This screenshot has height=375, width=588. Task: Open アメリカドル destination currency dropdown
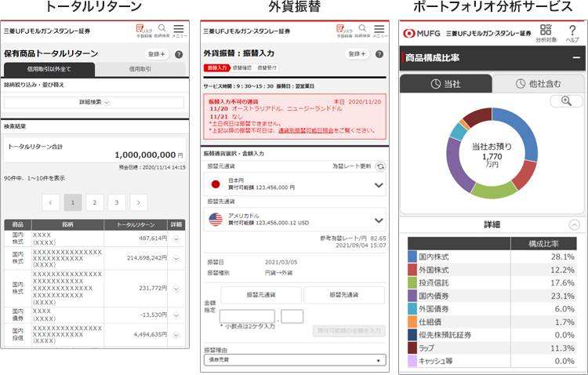(295, 219)
